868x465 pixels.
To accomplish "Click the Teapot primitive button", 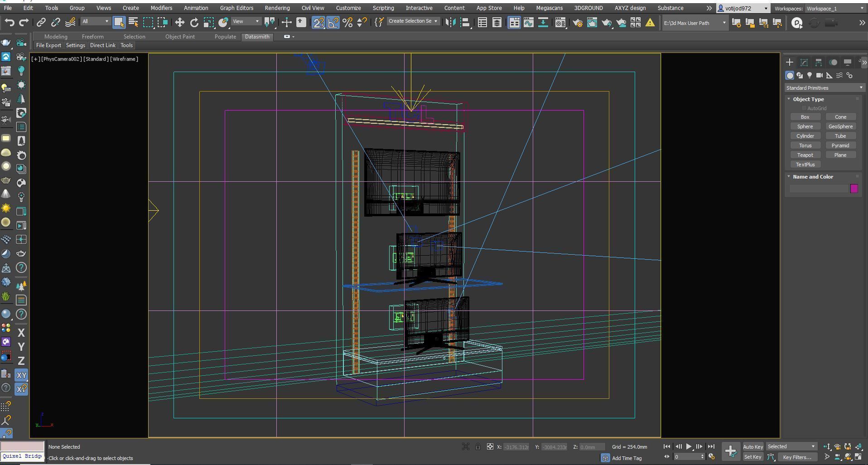I will click(805, 155).
